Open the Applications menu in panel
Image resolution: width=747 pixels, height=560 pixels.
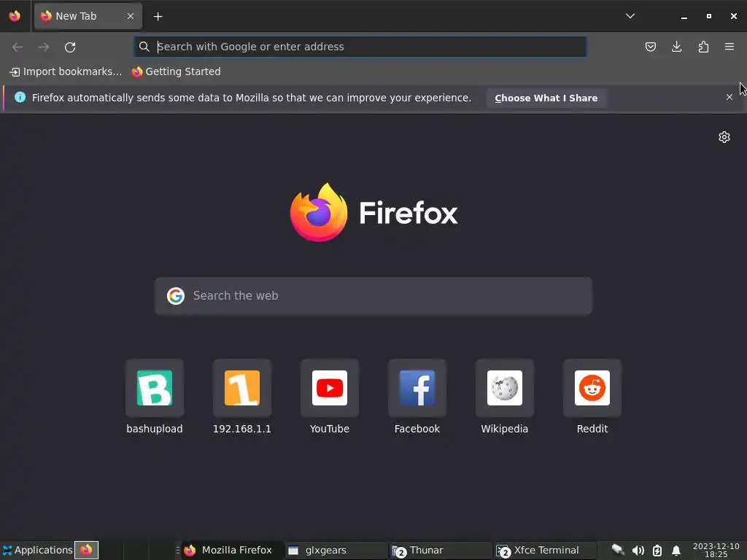click(x=37, y=550)
